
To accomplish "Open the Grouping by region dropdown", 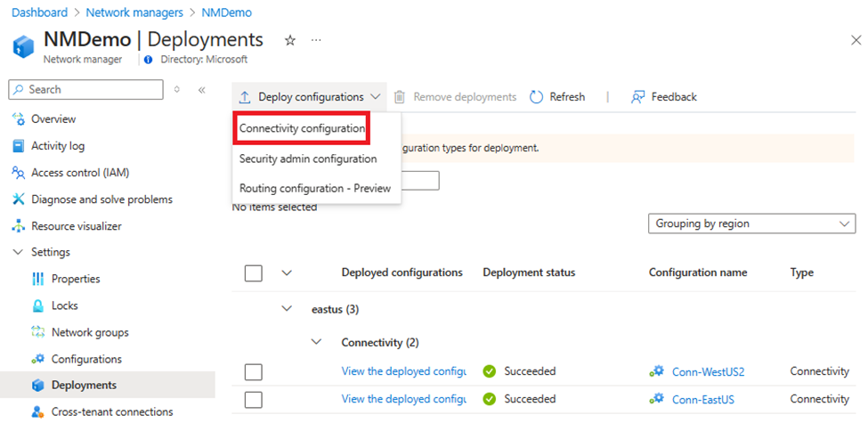I will 751,224.
